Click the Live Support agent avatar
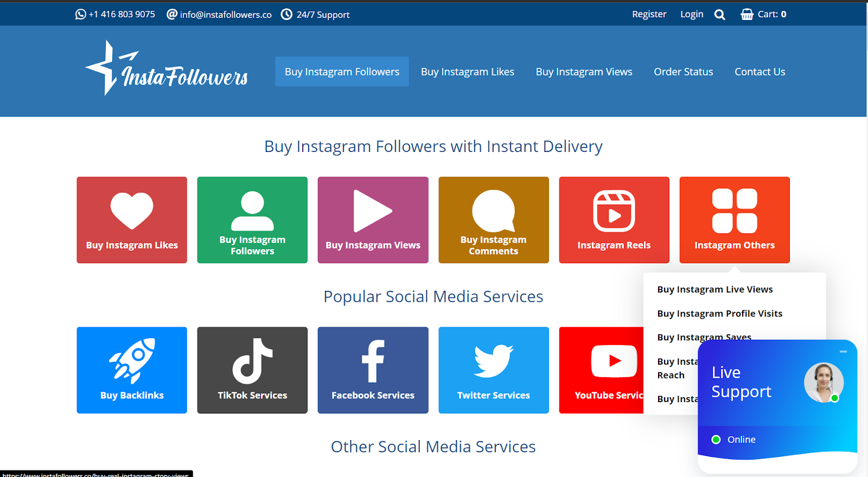The height and width of the screenshot is (477, 868). (x=824, y=383)
